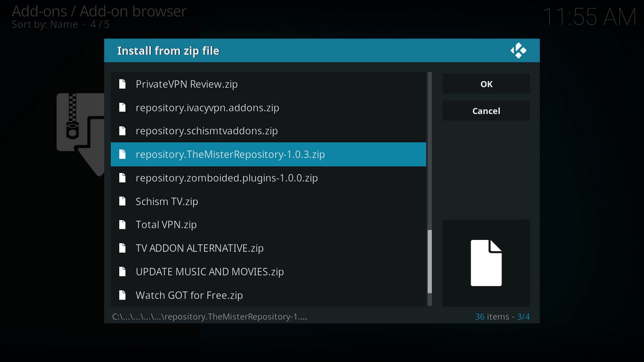The height and width of the screenshot is (362, 644).
Task: Click the Install from zip file title
Action: 168,51
